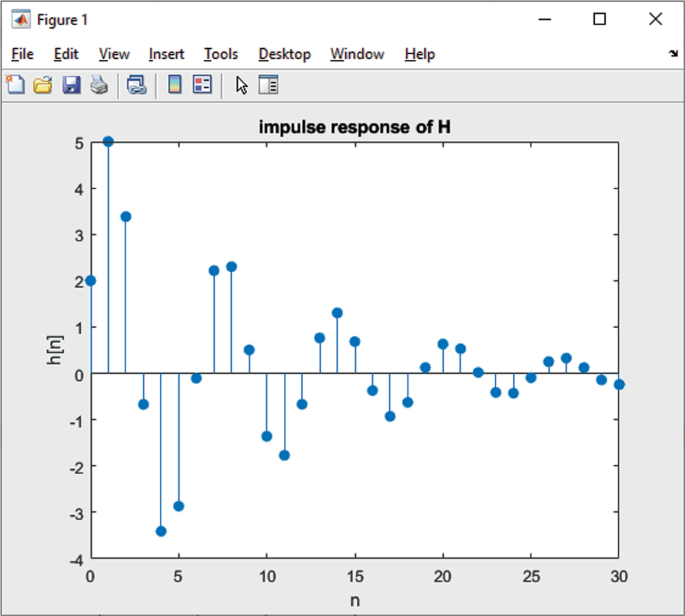Screen dimensions: 685x616
Task: Open the File menu
Action: [22, 54]
